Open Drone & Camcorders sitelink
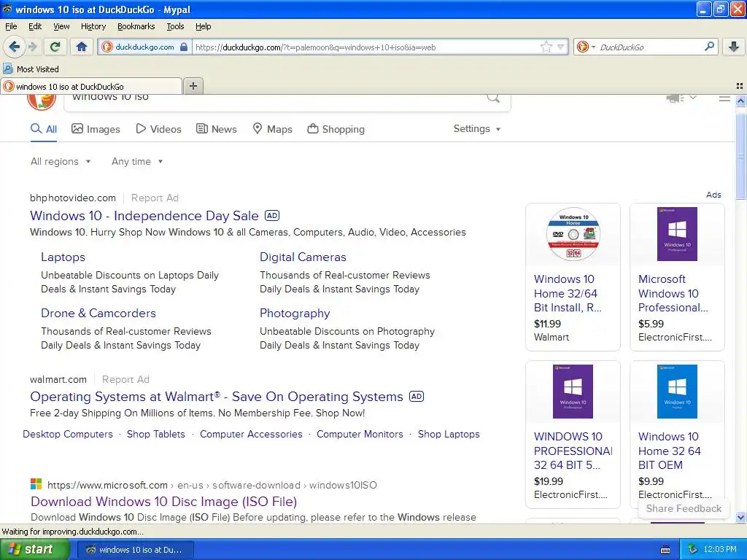Viewport: 747px width, 560px height. point(98,314)
